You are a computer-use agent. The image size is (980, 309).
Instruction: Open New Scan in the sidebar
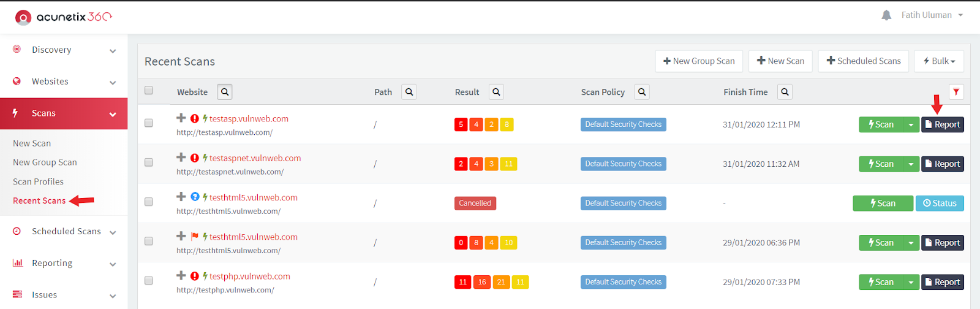click(x=32, y=143)
